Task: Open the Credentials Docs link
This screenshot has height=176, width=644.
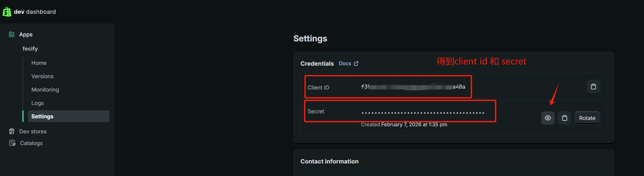Action: [345, 64]
